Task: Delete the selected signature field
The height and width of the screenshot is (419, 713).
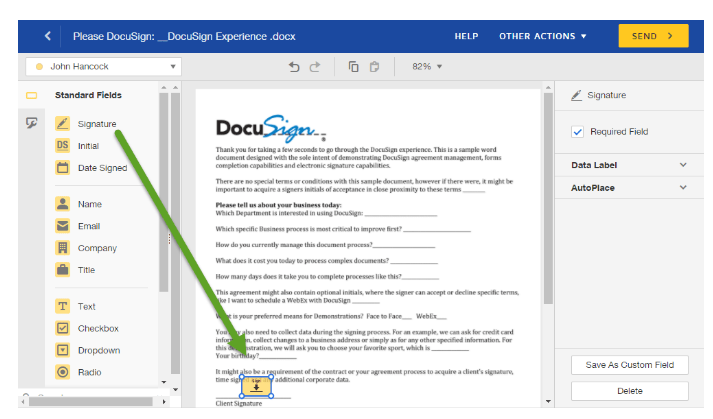Action: point(629,391)
